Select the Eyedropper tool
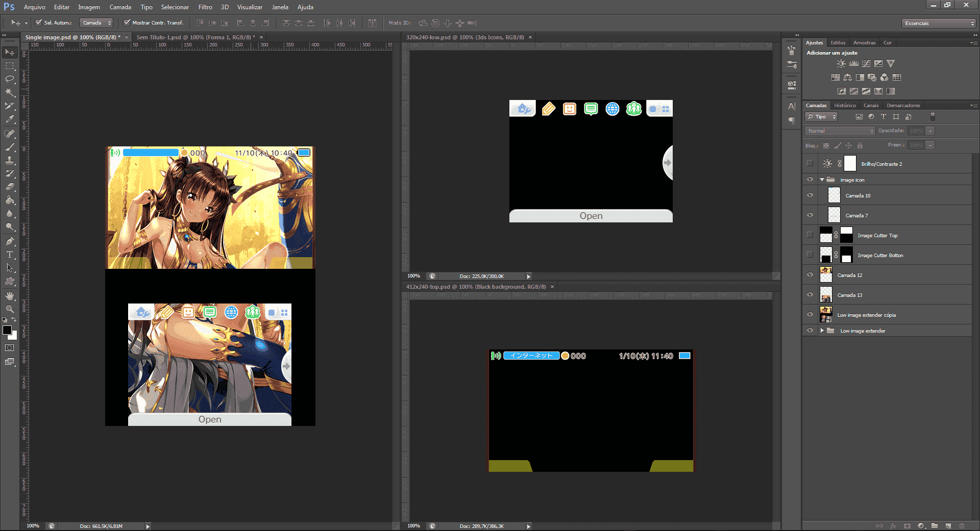Viewport: 980px width, 531px height. (x=10, y=119)
